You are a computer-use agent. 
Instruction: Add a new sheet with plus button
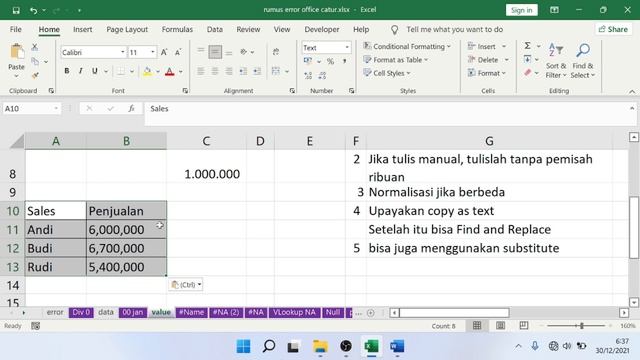(x=371, y=313)
